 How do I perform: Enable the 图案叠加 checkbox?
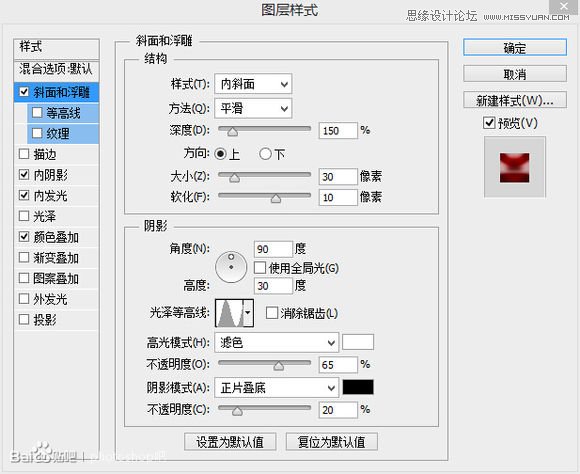coord(24,278)
